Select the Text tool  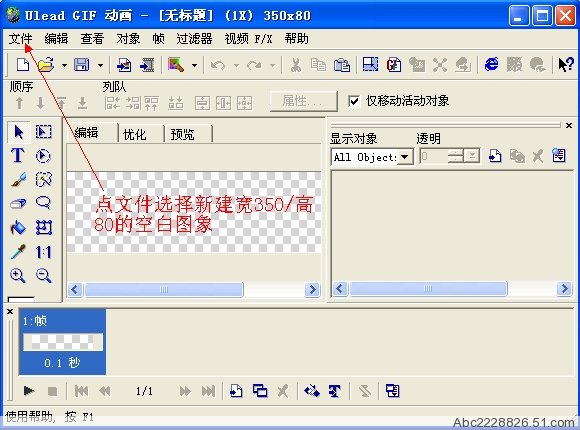pyautogui.click(x=18, y=155)
